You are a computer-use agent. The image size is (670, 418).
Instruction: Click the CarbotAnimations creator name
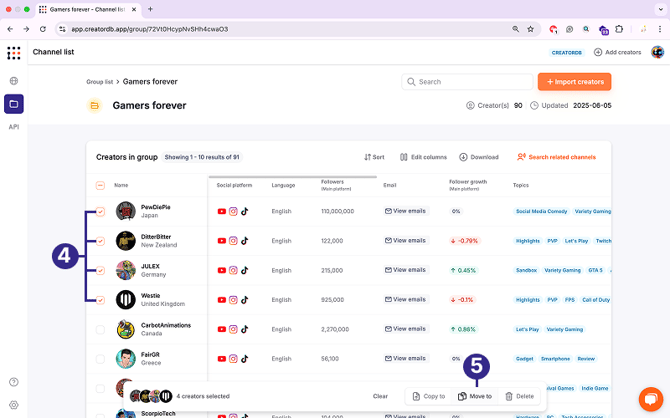[x=166, y=325]
